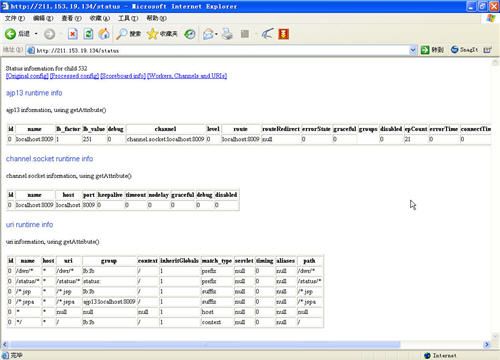Open the Tools (工具) menu
Screen dimensions: 500x360
coord(128,18)
